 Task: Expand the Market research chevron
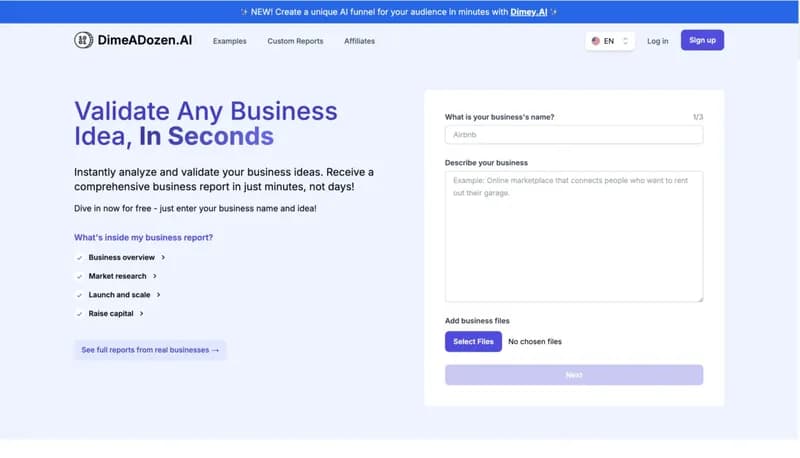(x=155, y=276)
